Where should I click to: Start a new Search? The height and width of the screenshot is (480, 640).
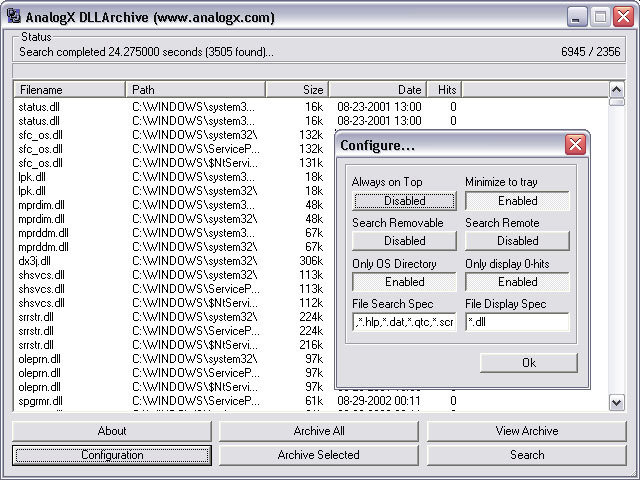[527, 455]
